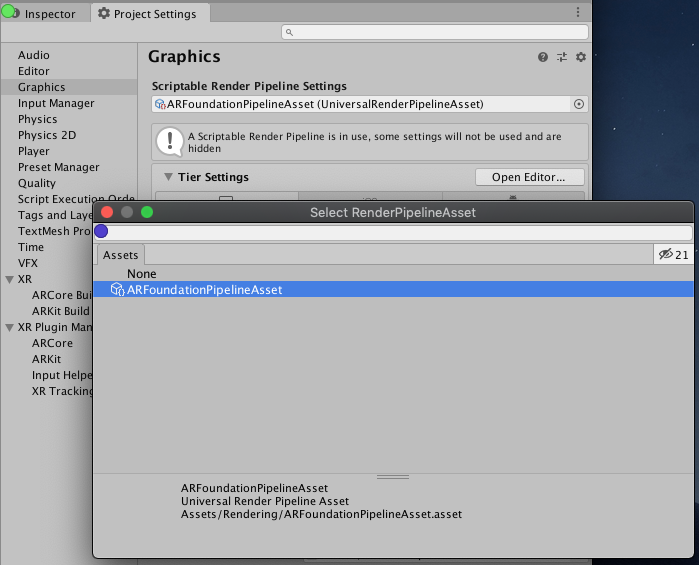Switch to the Inspector tab
This screenshot has width=699, height=565.
45,14
